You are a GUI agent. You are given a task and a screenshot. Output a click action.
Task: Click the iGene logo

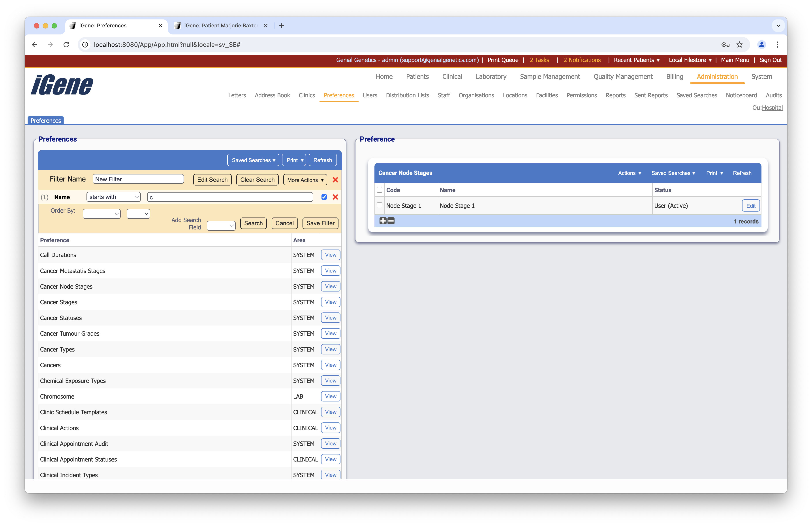[x=62, y=85]
